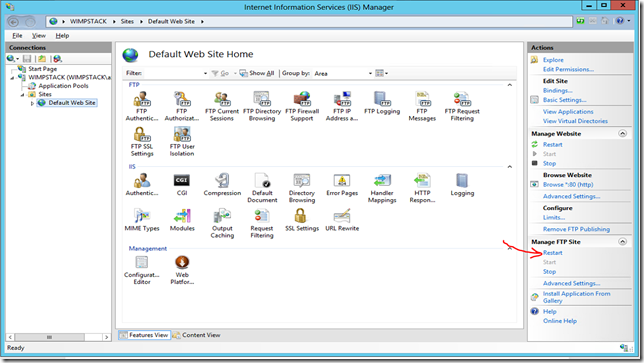
Task: Click the Back navigation button
Action: (x=13, y=22)
